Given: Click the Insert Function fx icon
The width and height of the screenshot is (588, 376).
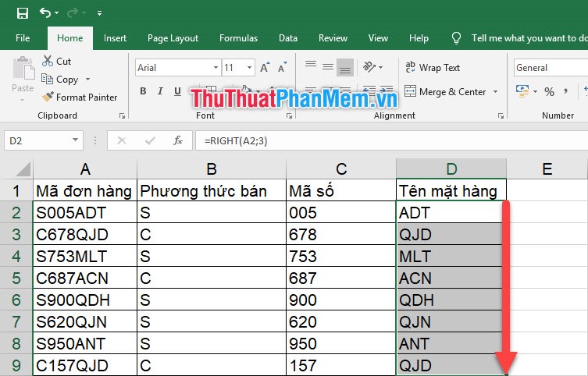Looking at the screenshot, I should [178, 141].
